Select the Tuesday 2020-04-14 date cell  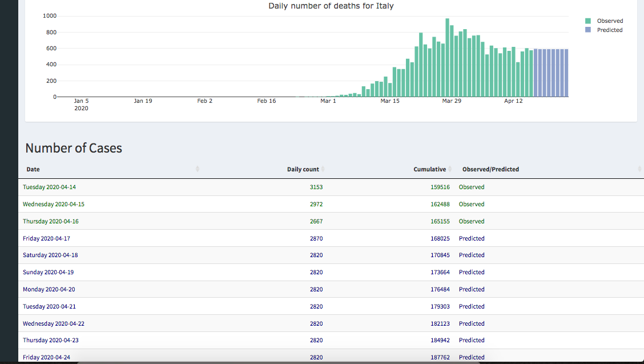pyautogui.click(x=49, y=187)
